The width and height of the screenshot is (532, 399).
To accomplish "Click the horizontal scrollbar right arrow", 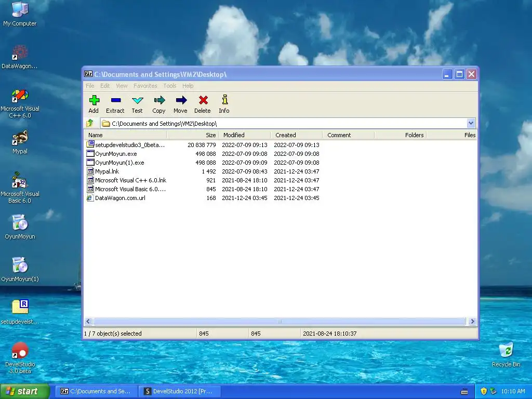I will [472, 321].
